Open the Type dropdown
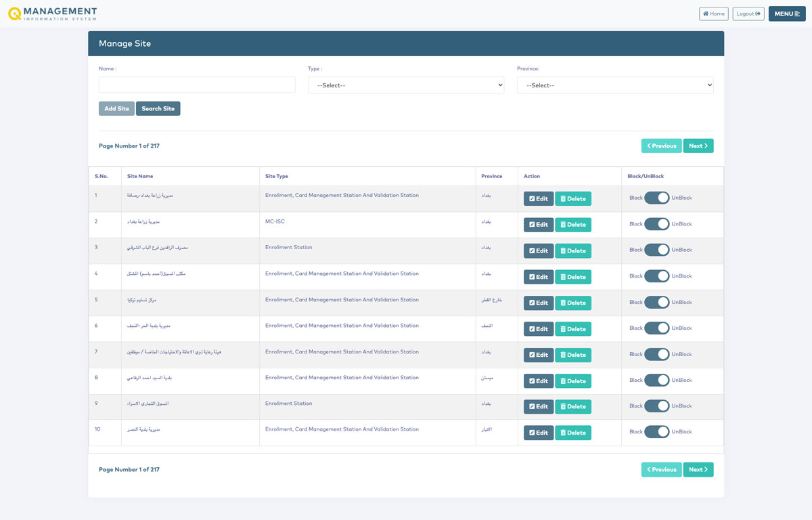812x520 pixels. click(x=405, y=85)
